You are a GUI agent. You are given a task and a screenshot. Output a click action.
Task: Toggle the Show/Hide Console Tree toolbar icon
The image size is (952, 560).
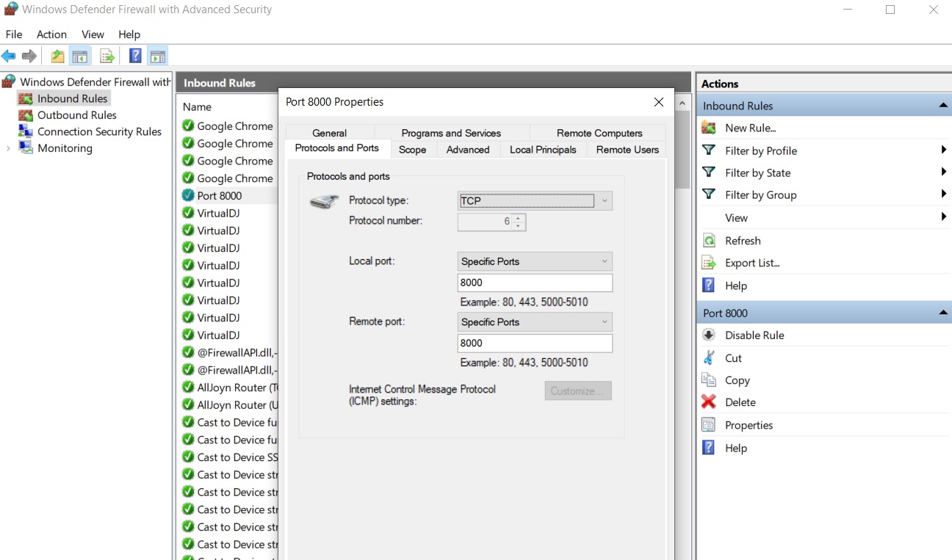(79, 56)
